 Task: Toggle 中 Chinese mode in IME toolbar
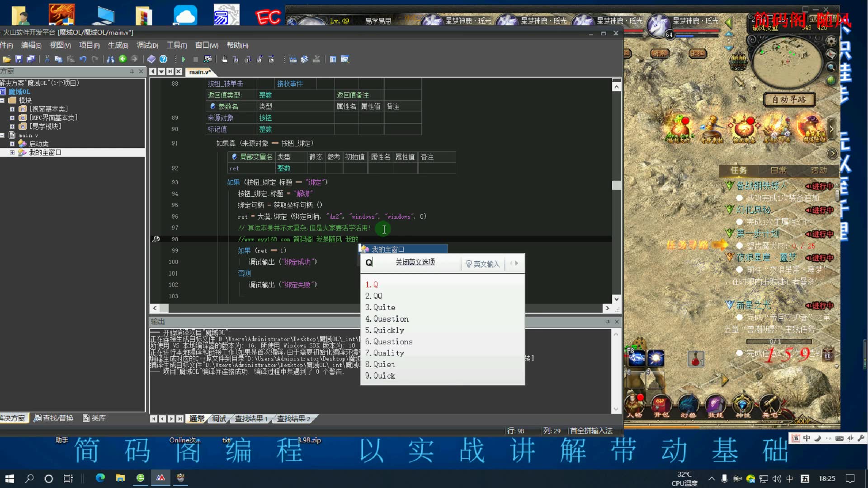point(807,438)
